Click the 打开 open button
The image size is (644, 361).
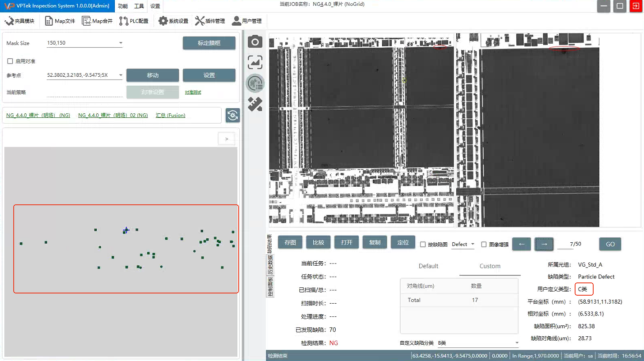tap(347, 242)
